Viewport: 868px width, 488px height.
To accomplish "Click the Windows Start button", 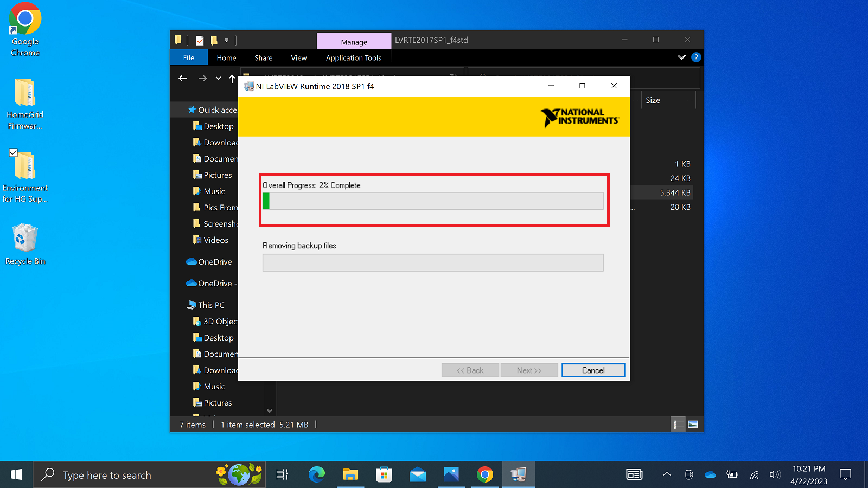I will point(16,475).
